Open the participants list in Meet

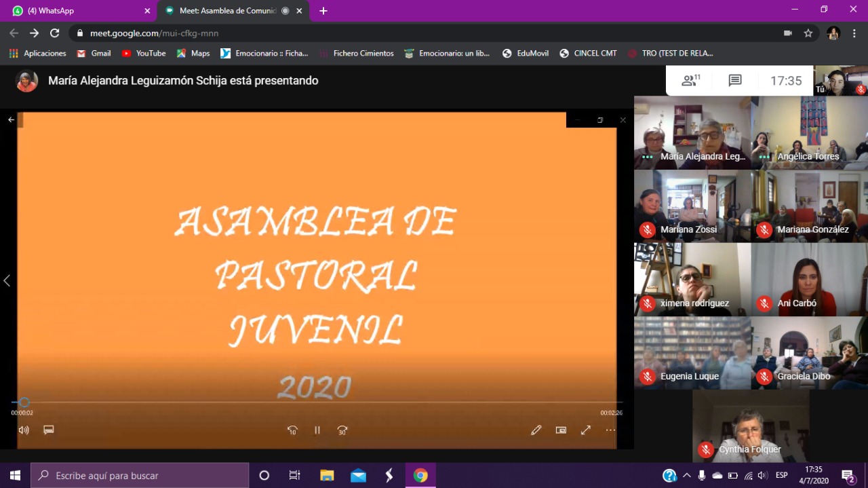[691, 81]
